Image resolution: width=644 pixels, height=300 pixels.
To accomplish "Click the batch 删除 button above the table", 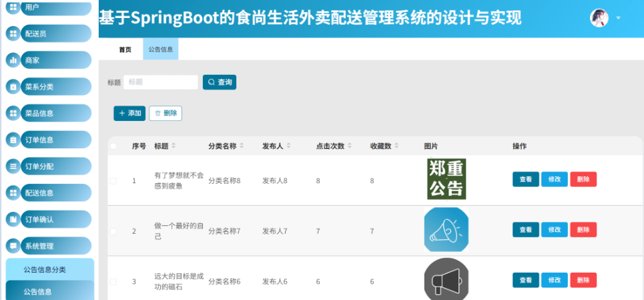I will [166, 114].
